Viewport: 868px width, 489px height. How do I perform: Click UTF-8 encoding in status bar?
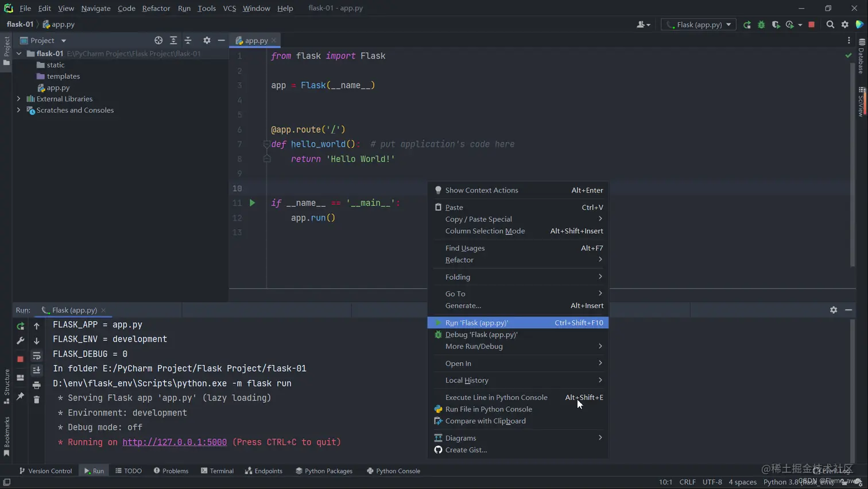pyautogui.click(x=712, y=482)
